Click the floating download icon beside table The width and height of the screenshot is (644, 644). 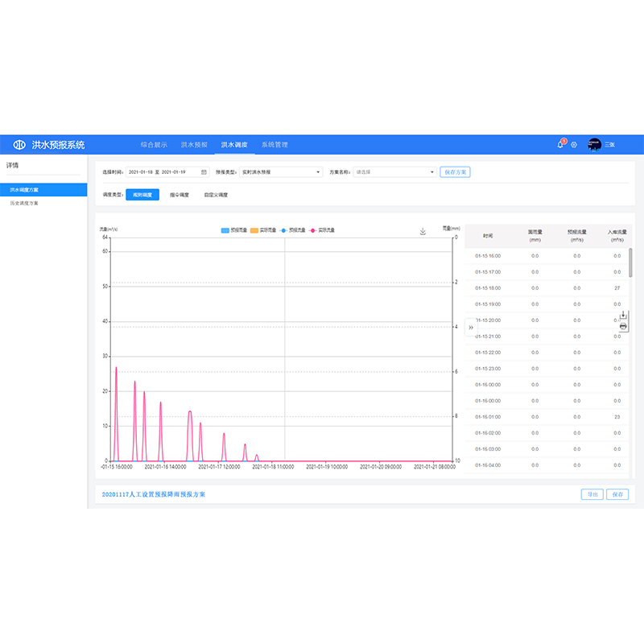click(623, 315)
